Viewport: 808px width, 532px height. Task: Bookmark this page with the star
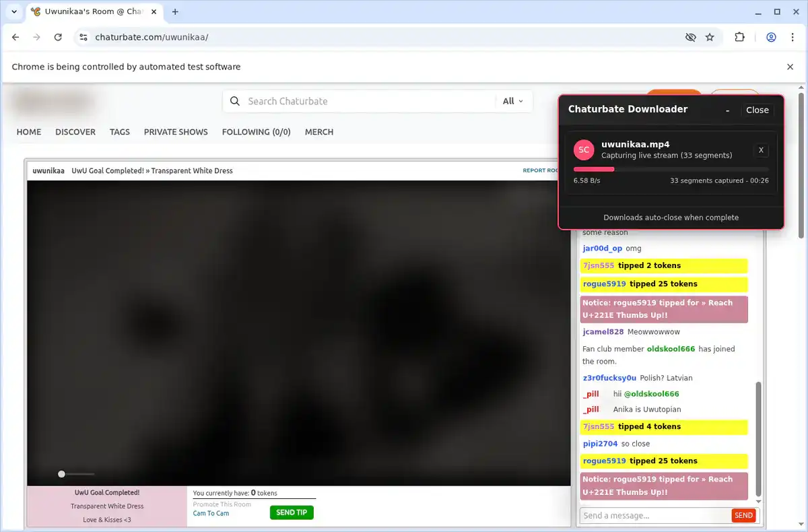pyautogui.click(x=710, y=37)
